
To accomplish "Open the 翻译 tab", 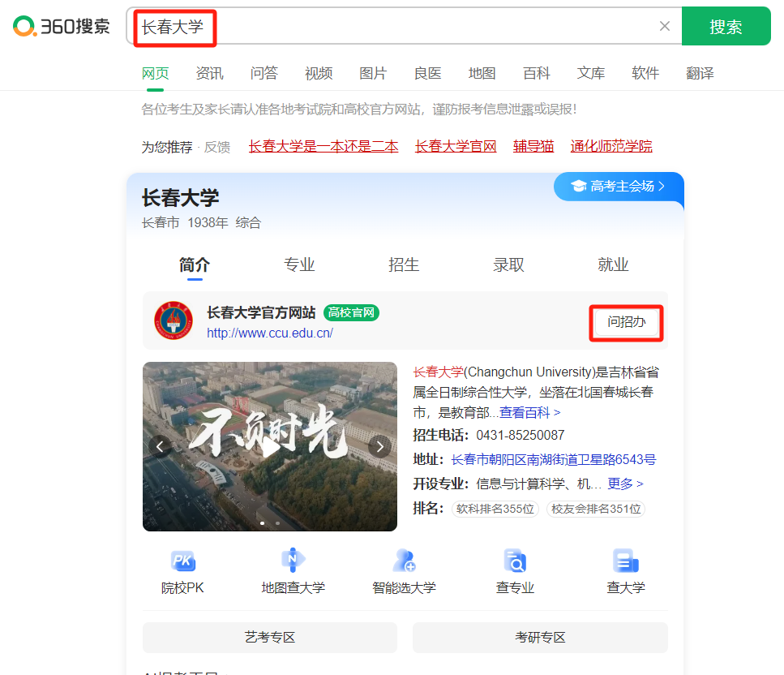I will pyautogui.click(x=700, y=74).
